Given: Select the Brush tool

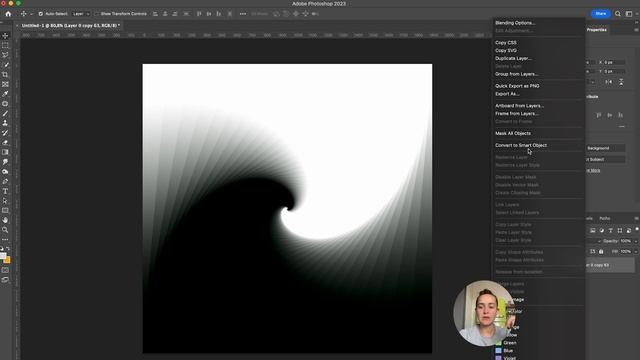Looking at the screenshot, I should 5,113.
